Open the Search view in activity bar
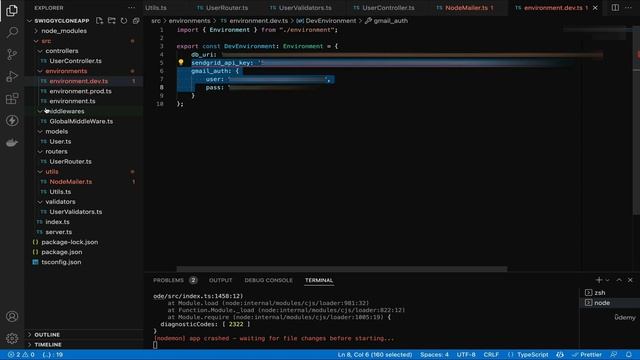This screenshot has height=360, width=640. [x=12, y=32]
